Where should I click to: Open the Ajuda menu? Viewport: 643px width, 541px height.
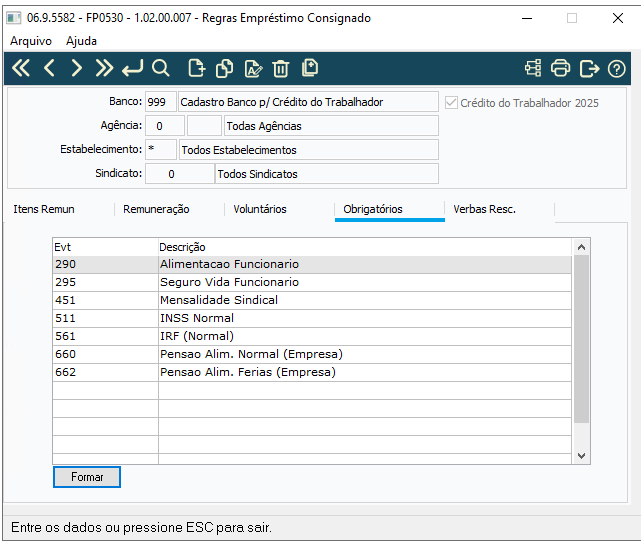pos(81,41)
